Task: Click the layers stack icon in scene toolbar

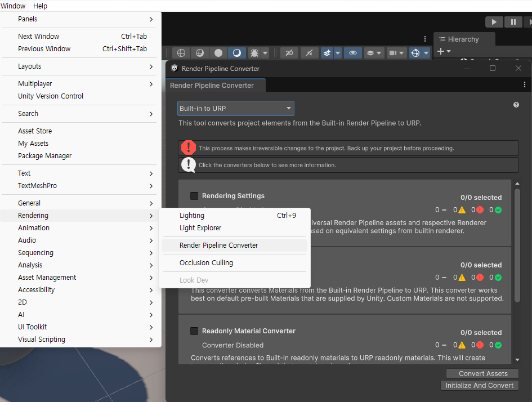Action: coord(370,53)
